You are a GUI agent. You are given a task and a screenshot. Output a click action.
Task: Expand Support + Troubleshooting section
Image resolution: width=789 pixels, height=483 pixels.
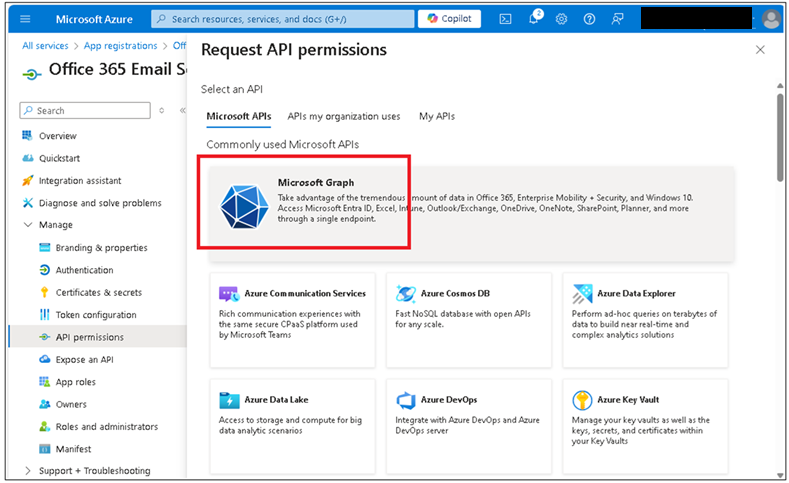tap(28, 471)
